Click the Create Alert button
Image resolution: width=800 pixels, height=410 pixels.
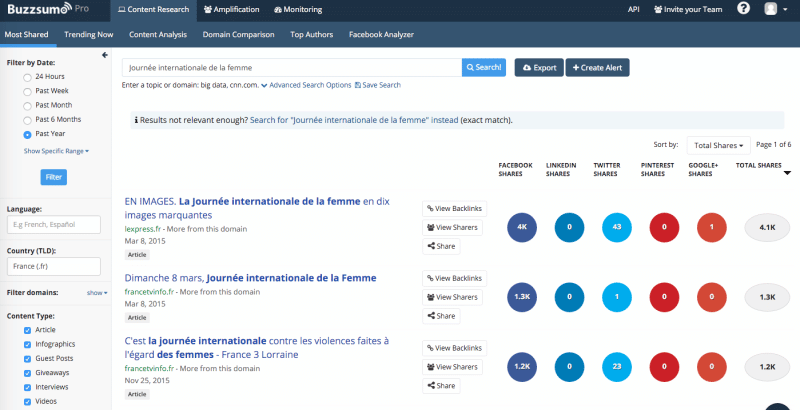point(597,68)
